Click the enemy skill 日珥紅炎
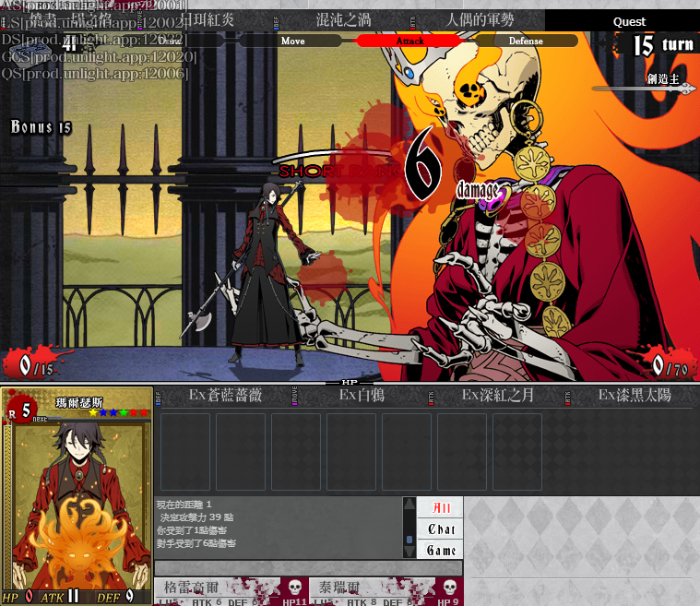Image resolution: width=700 pixels, height=606 pixels. [x=208, y=20]
